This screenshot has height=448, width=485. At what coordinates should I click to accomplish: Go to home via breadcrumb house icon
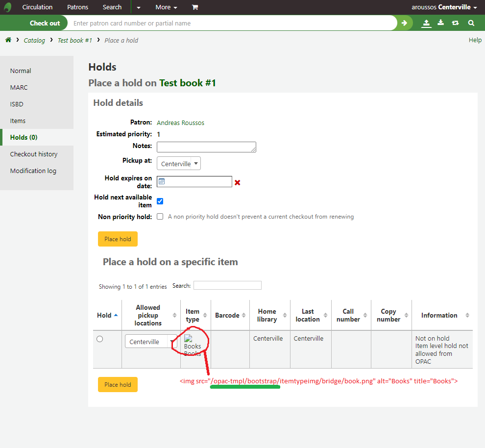tap(8, 40)
